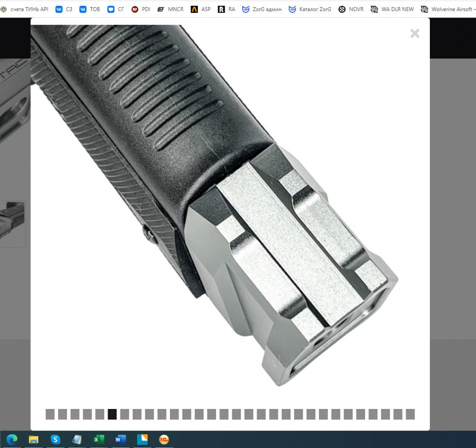This screenshot has width=476, height=448.
Task: Close the image lightbox with the X
Action: [415, 33]
